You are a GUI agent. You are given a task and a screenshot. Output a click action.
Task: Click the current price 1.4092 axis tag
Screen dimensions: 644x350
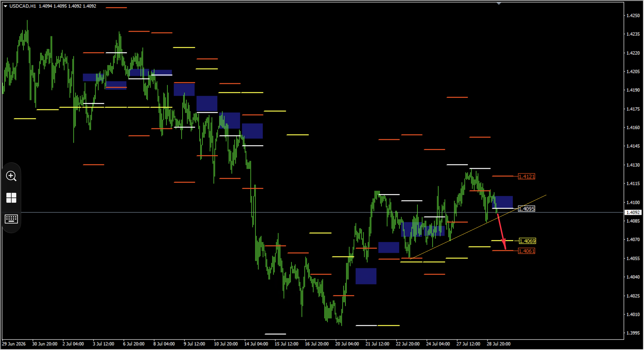pos(633,213)
